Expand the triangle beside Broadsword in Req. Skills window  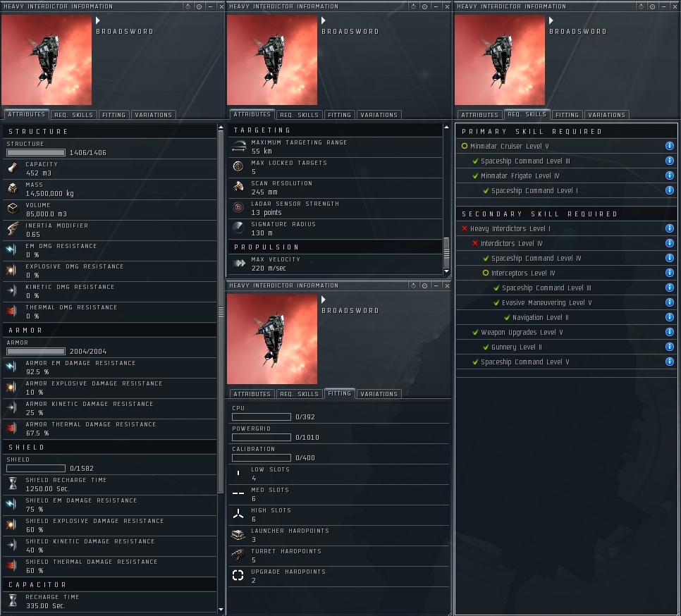(551, 20)
